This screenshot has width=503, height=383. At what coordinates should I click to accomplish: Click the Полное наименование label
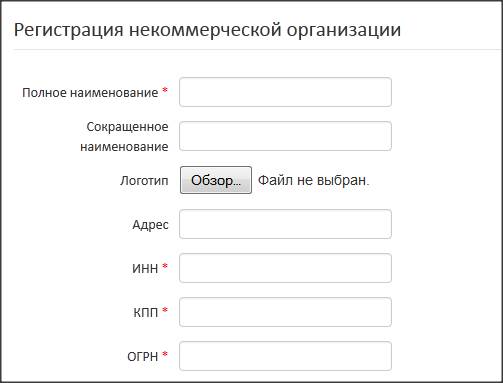point(90,92)
